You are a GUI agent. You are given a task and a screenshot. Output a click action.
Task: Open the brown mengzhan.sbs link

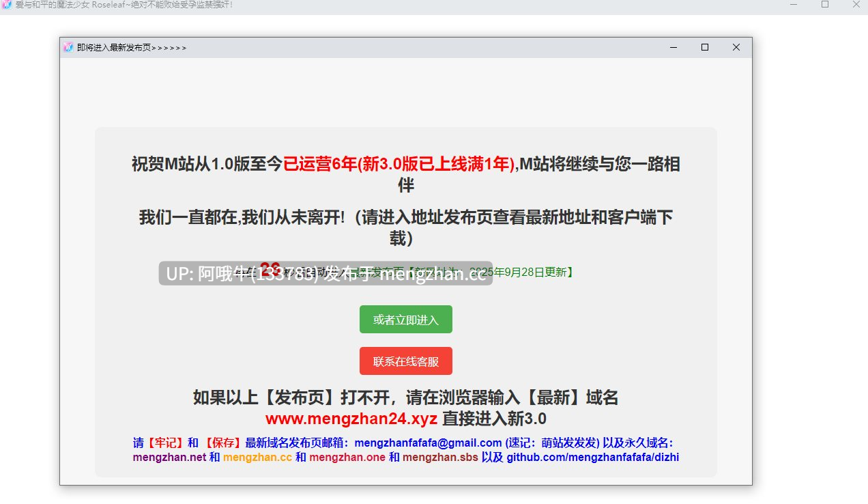[x=440, y=458]
